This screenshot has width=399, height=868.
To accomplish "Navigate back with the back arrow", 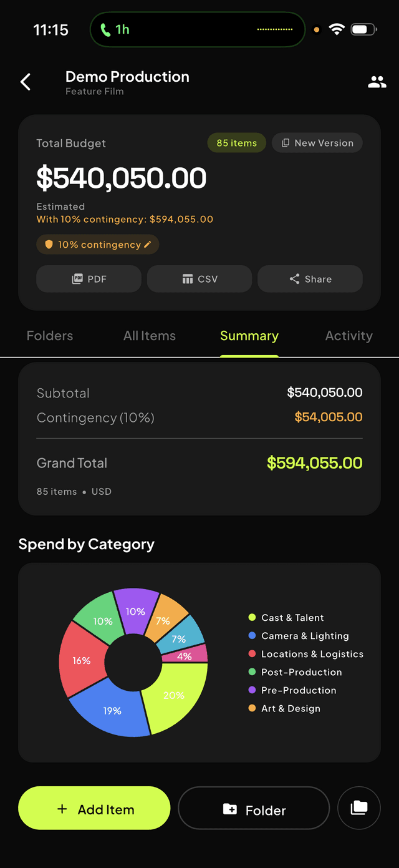I will point(25,82).
